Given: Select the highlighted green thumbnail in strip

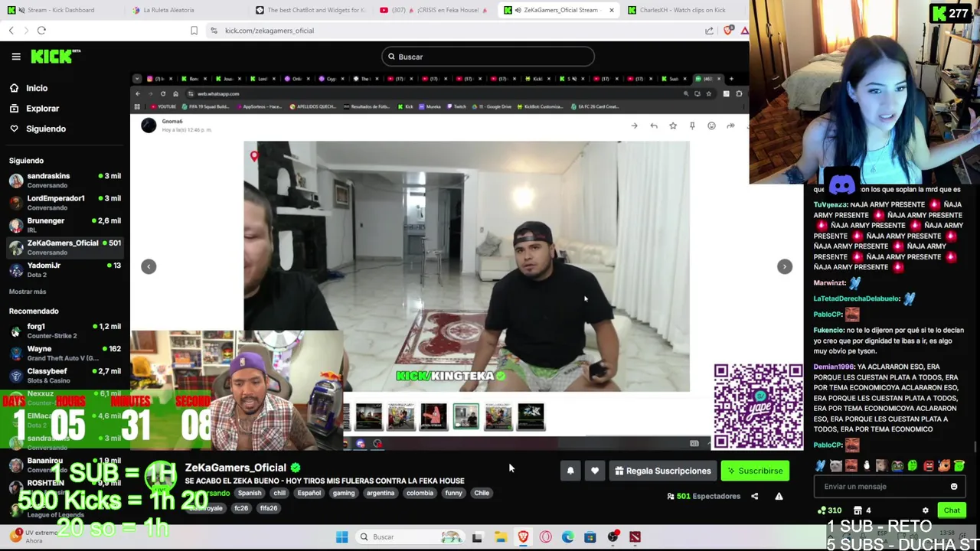Looking at the screenshot, I should [x=465, y=416].
